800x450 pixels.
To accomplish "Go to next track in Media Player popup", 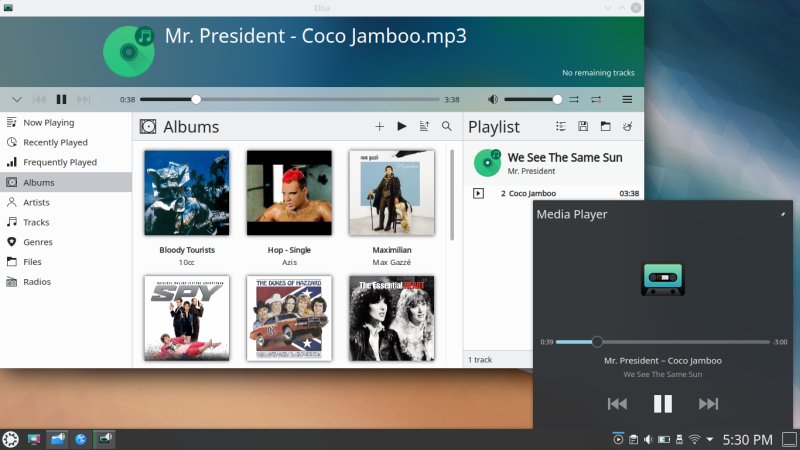I will 708,404.
